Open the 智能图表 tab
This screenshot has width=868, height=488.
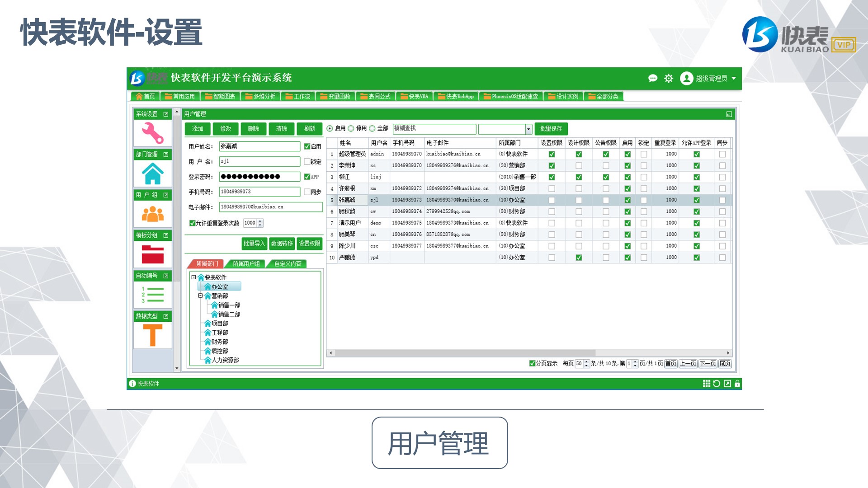[x=220, y=97]
